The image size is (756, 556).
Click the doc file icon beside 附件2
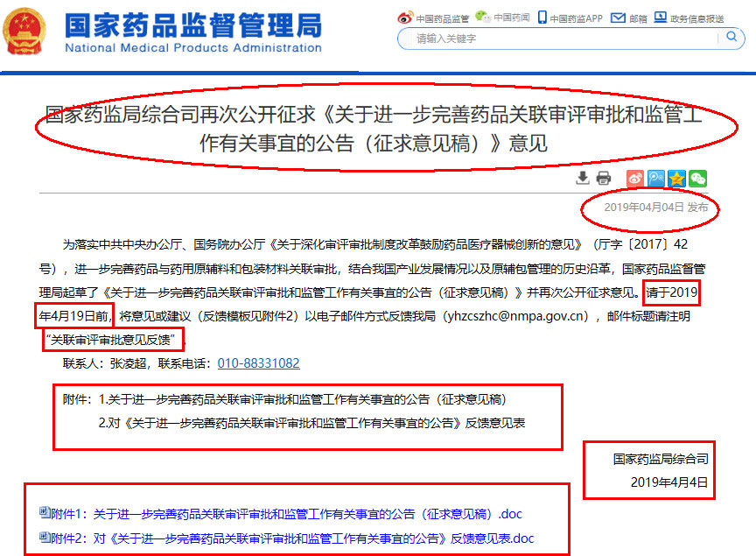(45, 537)
